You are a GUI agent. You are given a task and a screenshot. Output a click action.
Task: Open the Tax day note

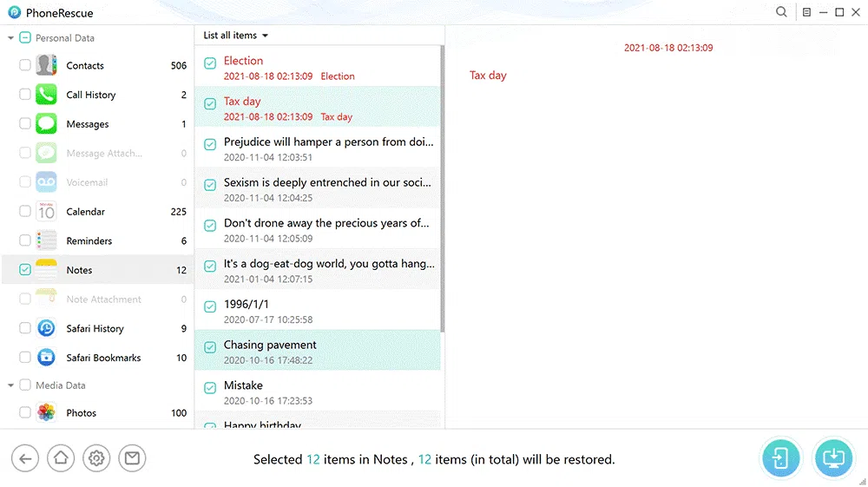click(242, 102)
